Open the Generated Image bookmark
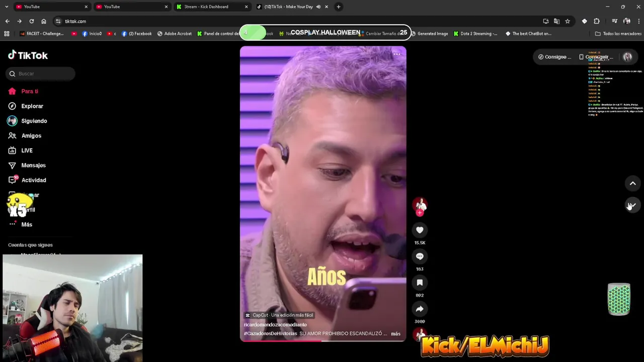644x362 pixels. [429, 34]
